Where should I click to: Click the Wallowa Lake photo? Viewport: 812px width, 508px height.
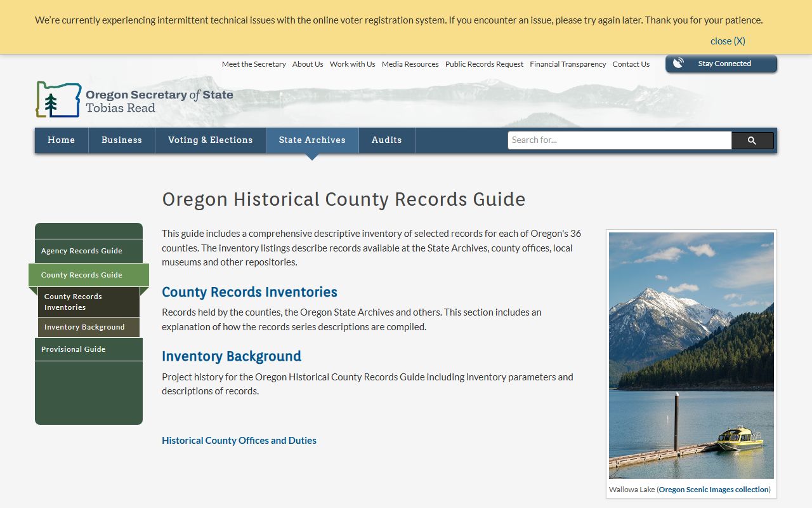(x=691, y=355)
